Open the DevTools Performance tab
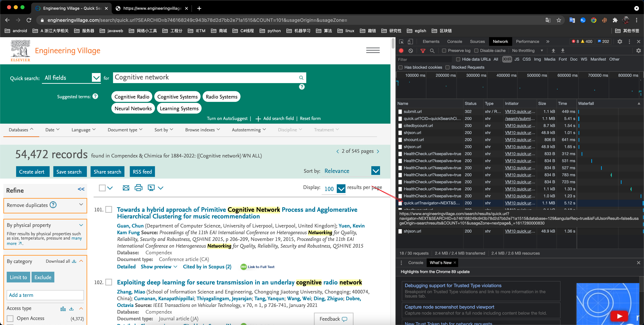This screenshot has height=325, width=644. (x=527, y=42)
